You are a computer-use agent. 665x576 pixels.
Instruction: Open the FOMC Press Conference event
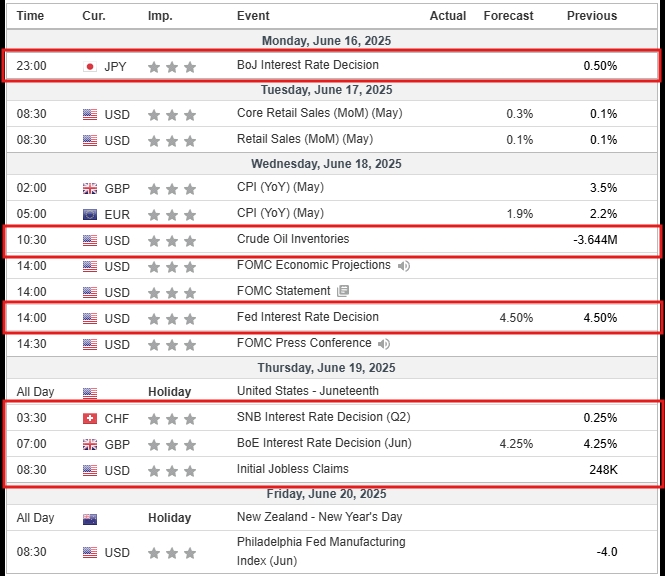click(x=304, y=343)
